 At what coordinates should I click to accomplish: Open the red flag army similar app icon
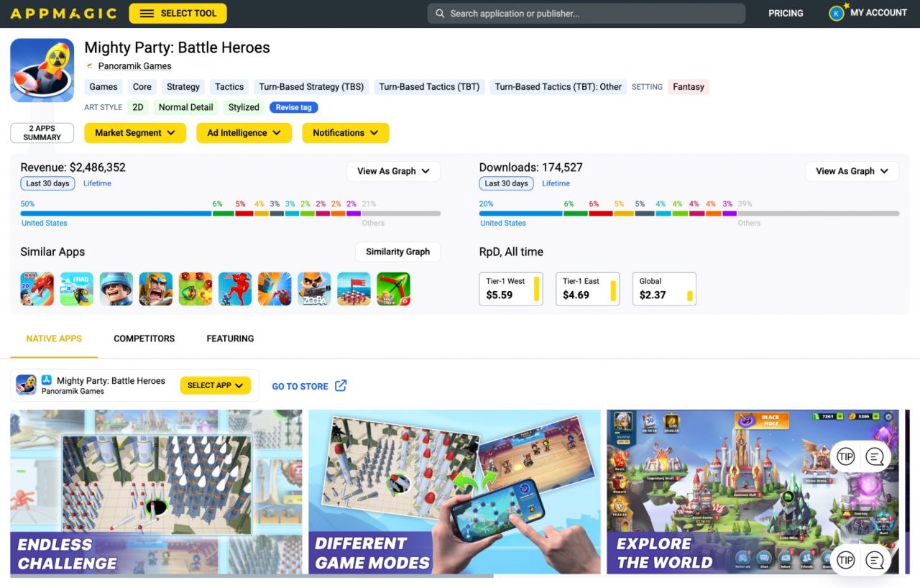pyautogui.click(x=354, y=289)
